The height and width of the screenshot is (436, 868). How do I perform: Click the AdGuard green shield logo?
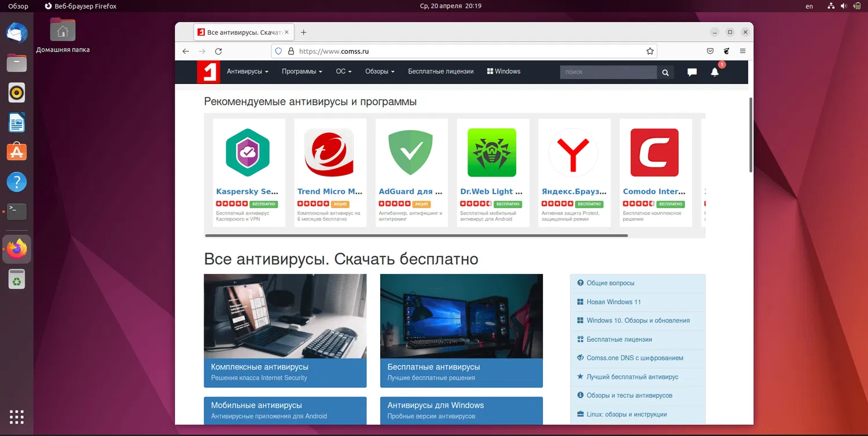(x=410, y=153)
